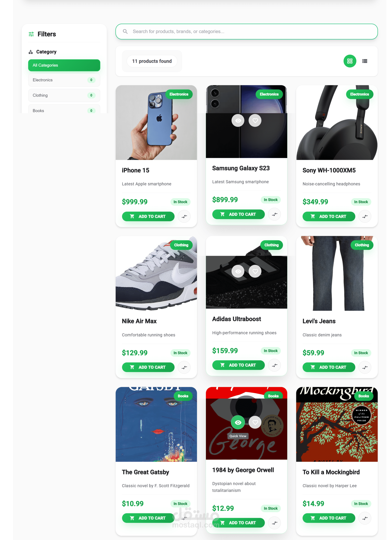Viewport: 392px width, 540px height.
Task: Switch to list view layout
Action: pyautogui.click(x=365, y=61)
